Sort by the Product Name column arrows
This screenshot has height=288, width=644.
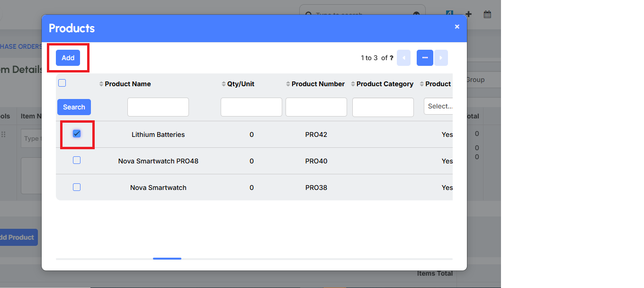point(102,83)
